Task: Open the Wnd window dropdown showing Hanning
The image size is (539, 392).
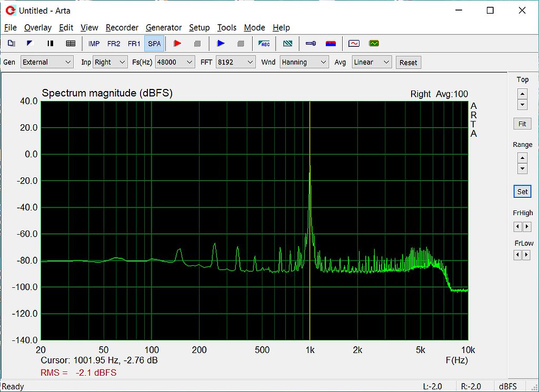Action: (304, 62)
